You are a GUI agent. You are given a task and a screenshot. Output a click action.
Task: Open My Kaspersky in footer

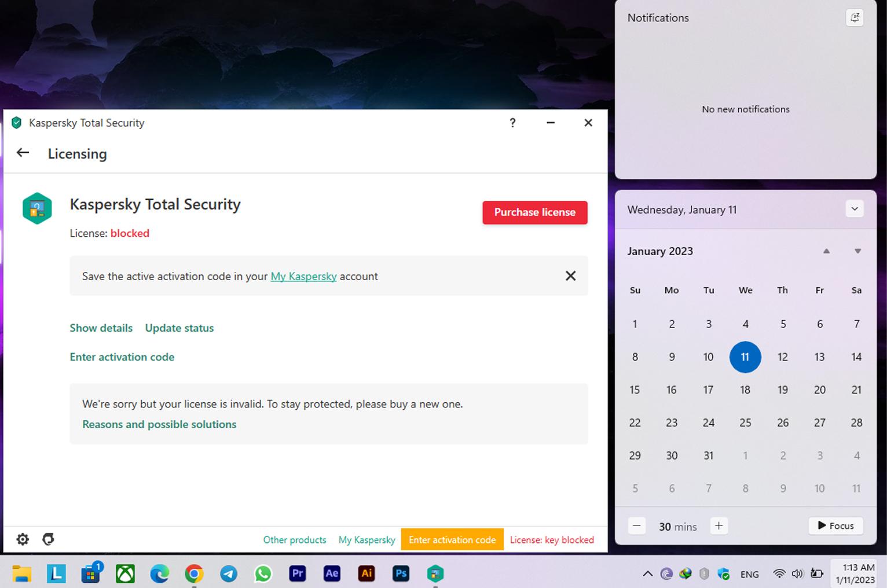click(x=367, y=539)
